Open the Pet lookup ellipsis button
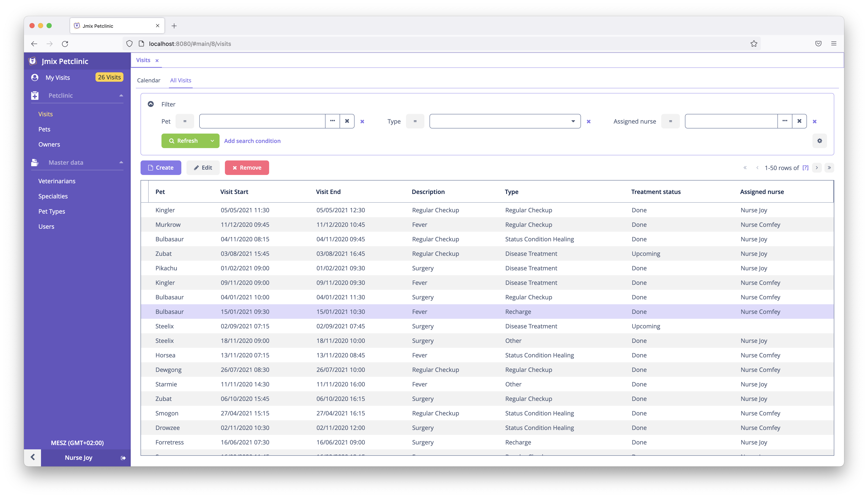This screenshot has width=868, height=498. coord(332,121)
